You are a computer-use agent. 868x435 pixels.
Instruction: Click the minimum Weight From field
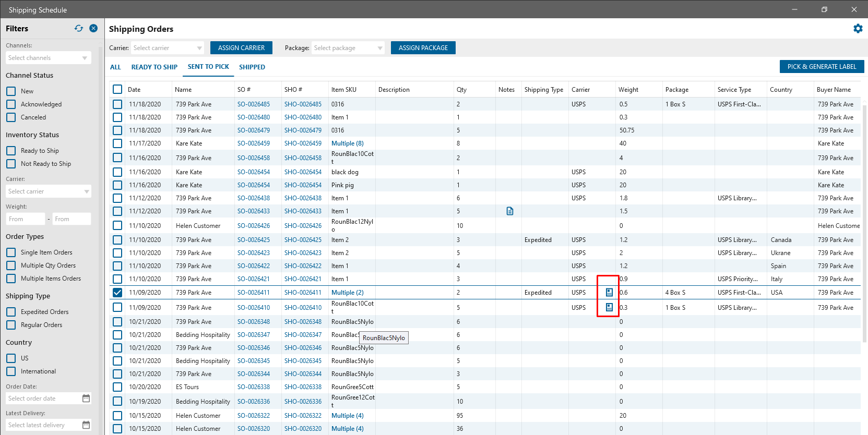(26, 219)
